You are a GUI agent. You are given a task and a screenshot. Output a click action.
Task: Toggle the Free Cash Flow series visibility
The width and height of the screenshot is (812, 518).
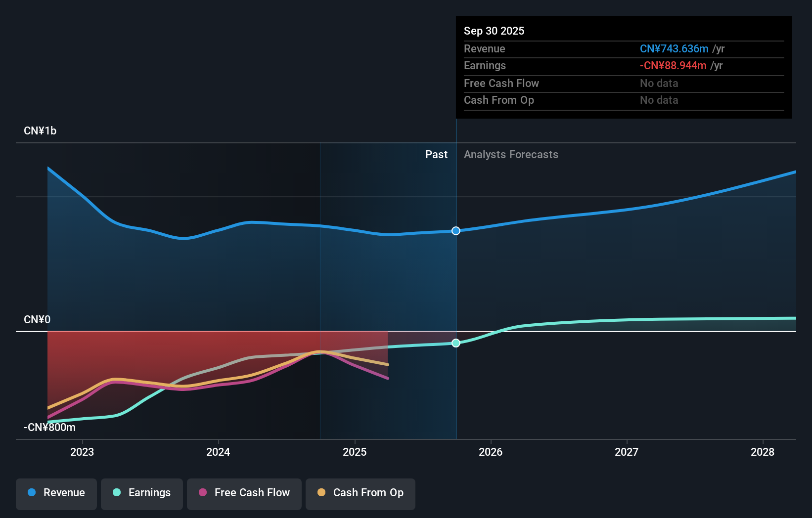244,494
